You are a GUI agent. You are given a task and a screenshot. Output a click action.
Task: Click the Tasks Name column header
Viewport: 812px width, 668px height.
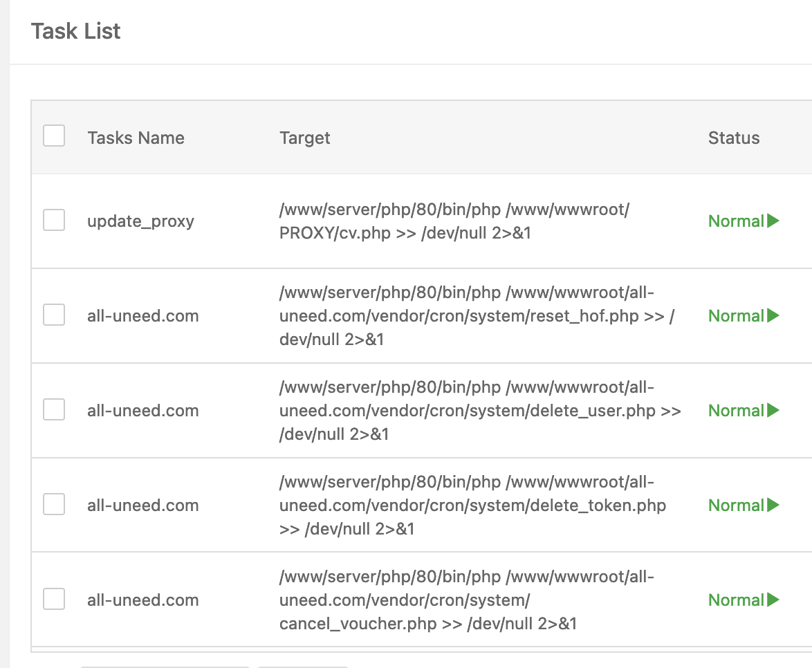[136, 138]
